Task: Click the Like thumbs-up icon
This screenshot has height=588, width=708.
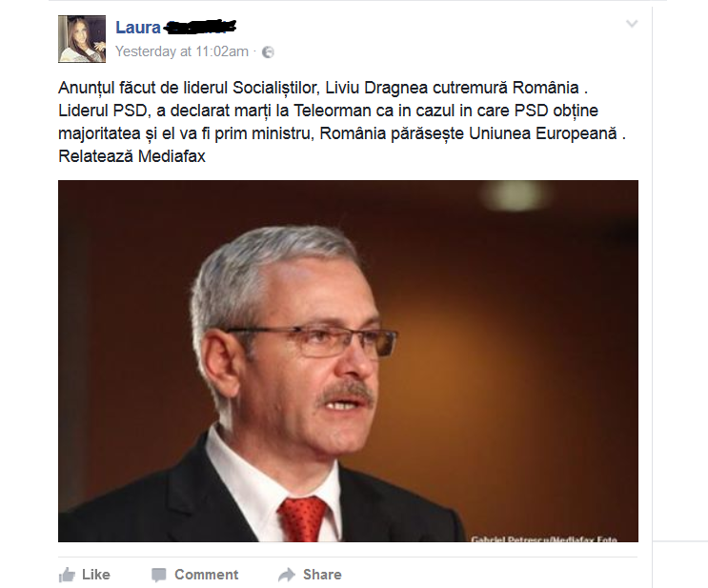Action: click(67, 575)
